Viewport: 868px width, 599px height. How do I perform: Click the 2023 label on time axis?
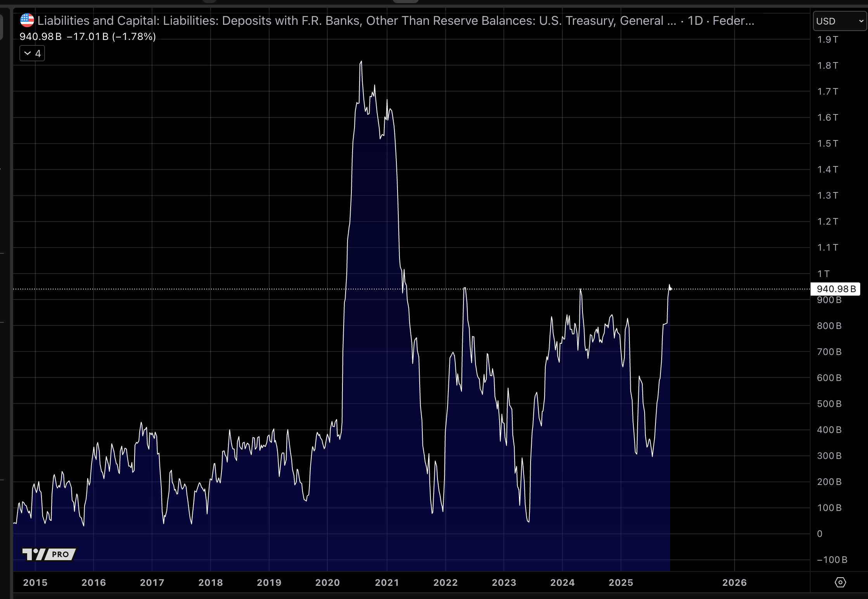click(x=504, y=582)
